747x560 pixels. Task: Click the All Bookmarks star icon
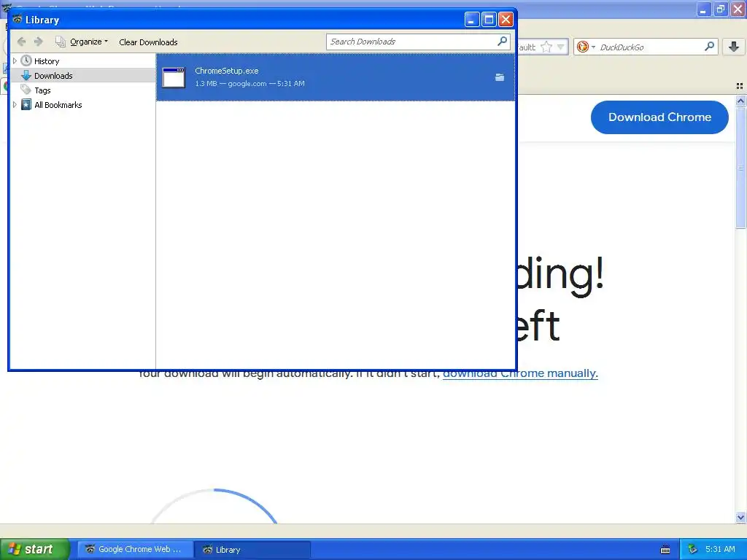pos(26,105)
